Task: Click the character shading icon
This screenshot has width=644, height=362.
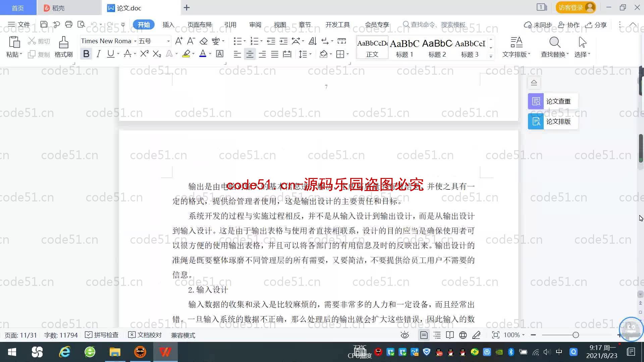Action: click(x=220, y=54)
